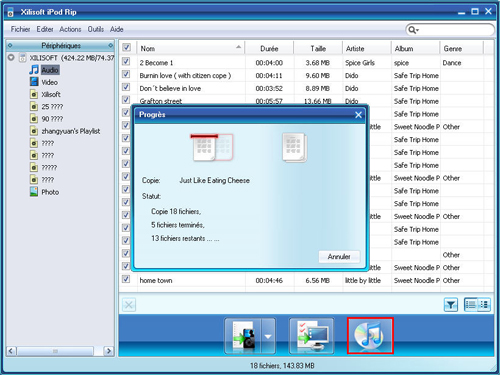
Task: Click inside the search field
Action: (455, 30)
